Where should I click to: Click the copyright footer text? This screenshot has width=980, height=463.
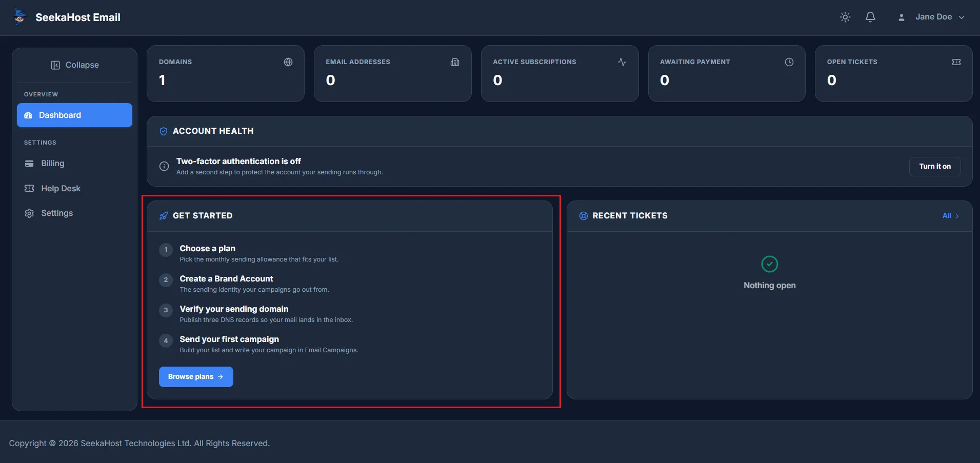[139, 444]
